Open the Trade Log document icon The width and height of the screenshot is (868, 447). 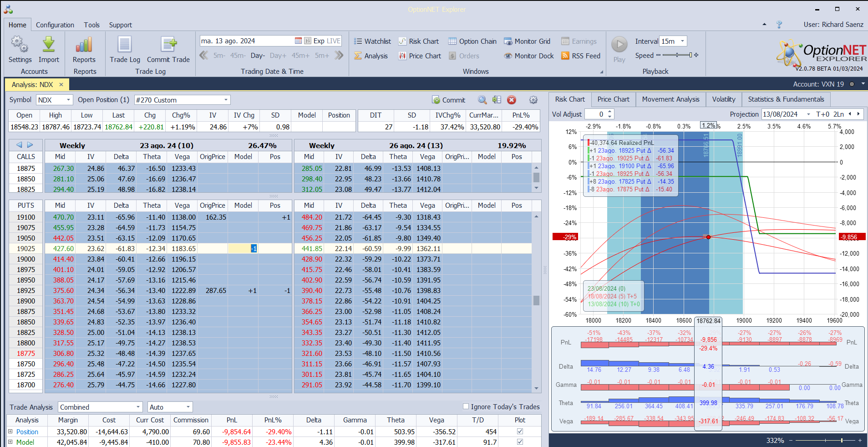pos(125,45)
